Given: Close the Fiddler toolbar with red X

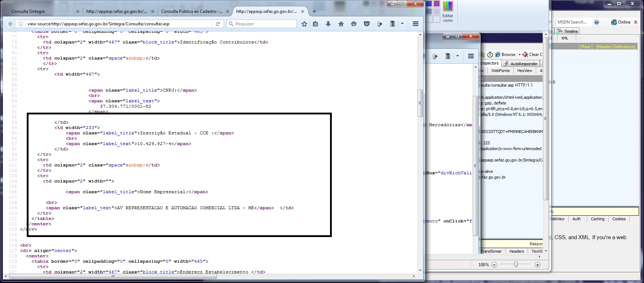Looking at the screenshot, I should tap(635, 22).
